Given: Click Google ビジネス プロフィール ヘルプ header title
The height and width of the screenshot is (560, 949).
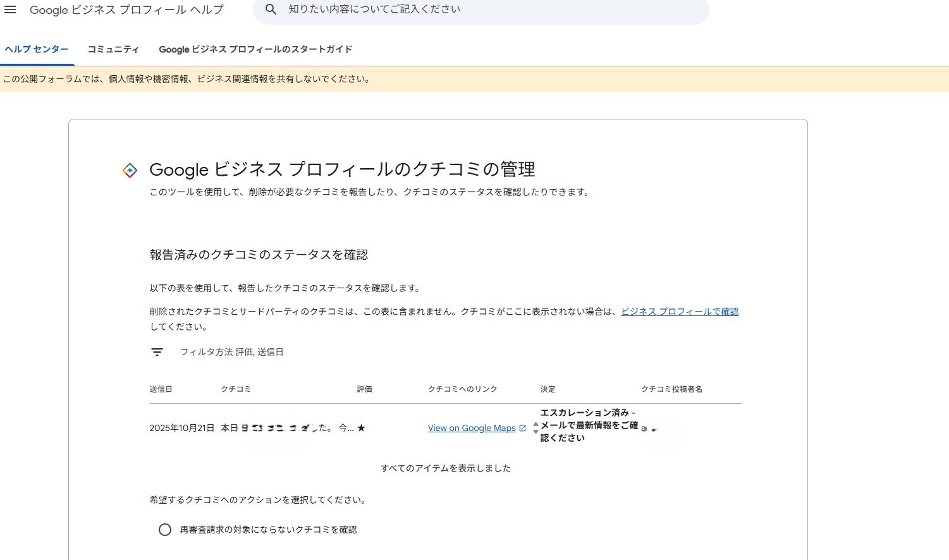Looking at the screenshot, I should (126, 9).
